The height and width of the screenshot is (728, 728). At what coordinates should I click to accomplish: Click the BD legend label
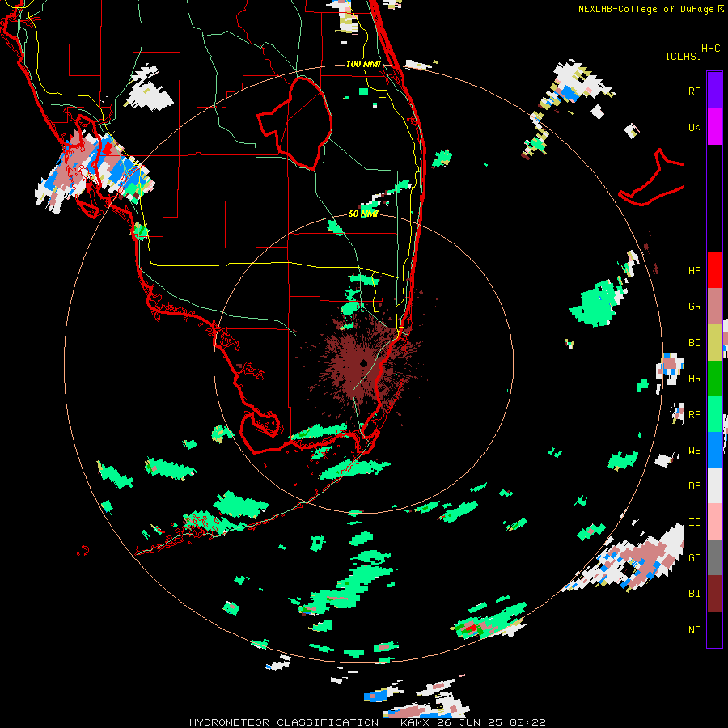694,343
